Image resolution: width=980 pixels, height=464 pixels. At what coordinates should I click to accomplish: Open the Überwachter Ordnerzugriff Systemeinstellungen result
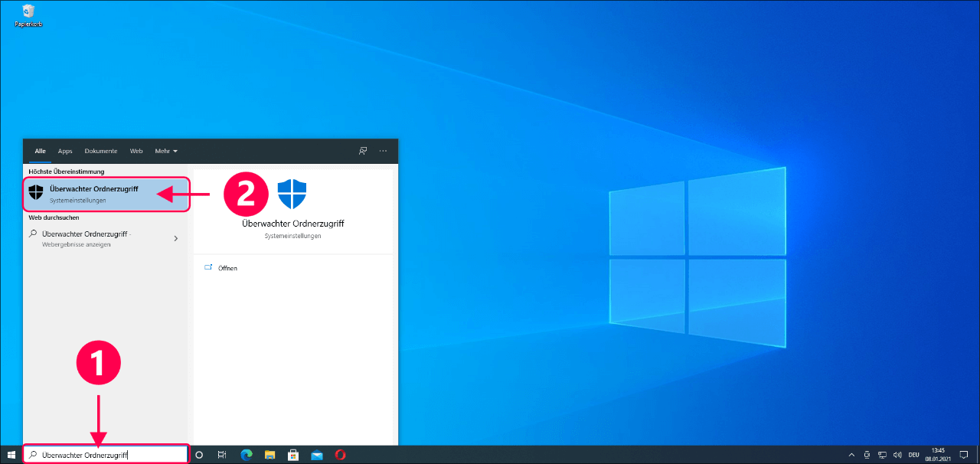coord(106,194)
